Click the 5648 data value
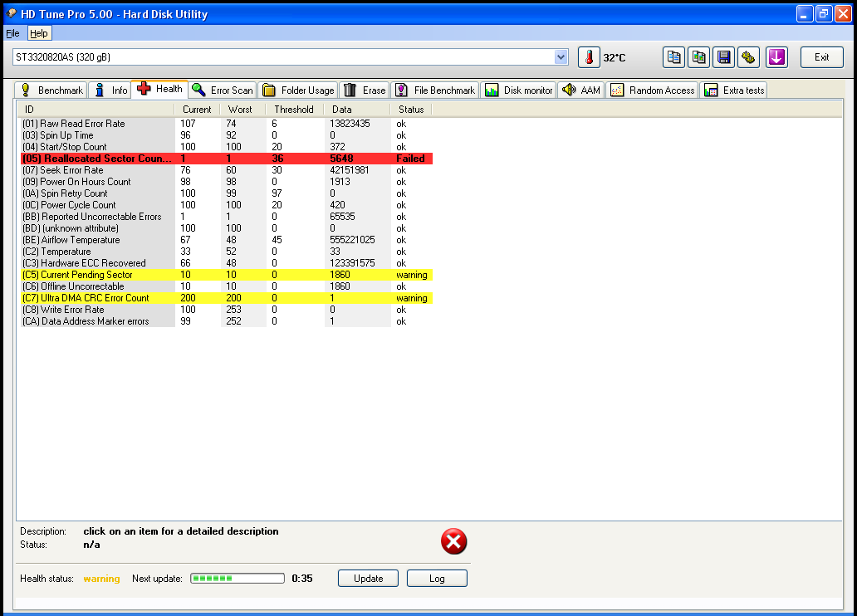857x616 pixels. 341,159
